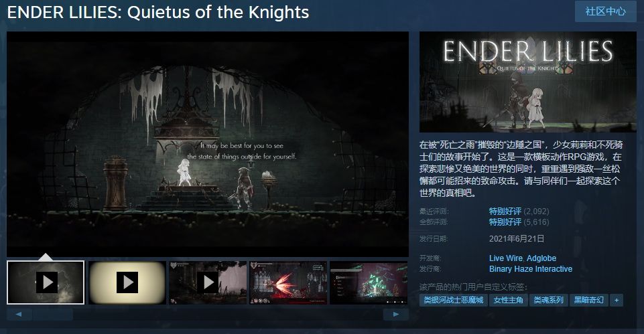
Task: Play the second cream-colored trailer thumbnail
Action: (x=127, y=282)
